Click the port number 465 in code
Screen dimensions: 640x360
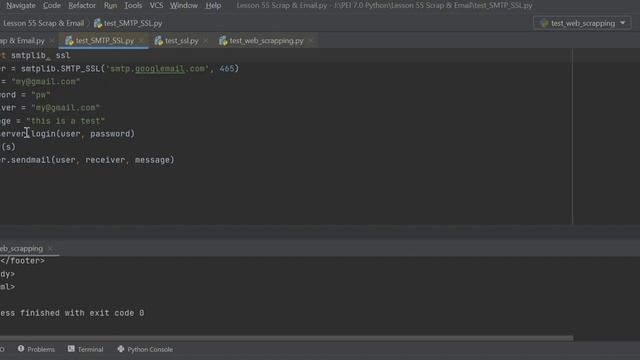point(227,69)
